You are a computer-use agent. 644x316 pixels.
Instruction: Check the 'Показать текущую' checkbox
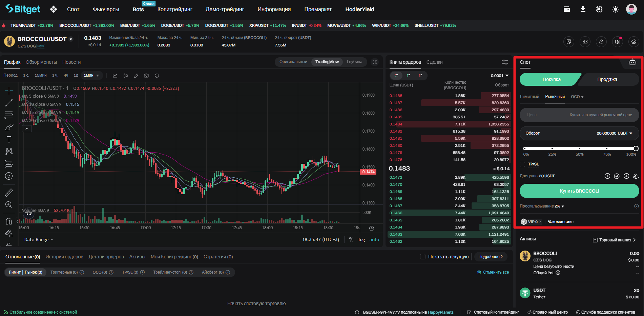[423, 257]
